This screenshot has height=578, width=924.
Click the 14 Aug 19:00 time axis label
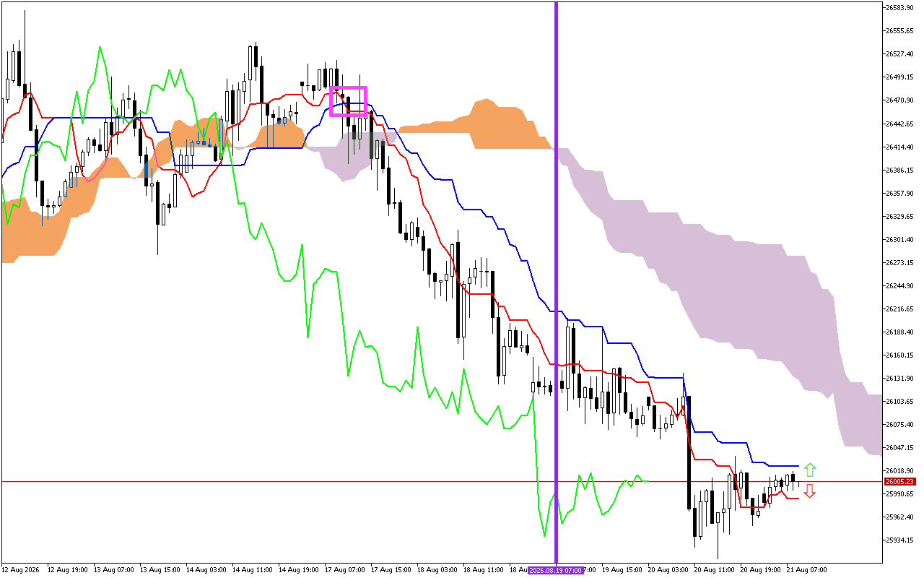[x=299, y=570]
